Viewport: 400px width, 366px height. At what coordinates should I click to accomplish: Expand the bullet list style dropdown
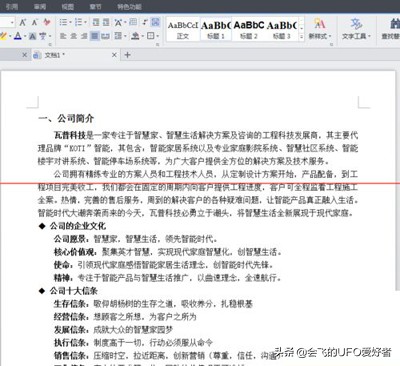70,23
